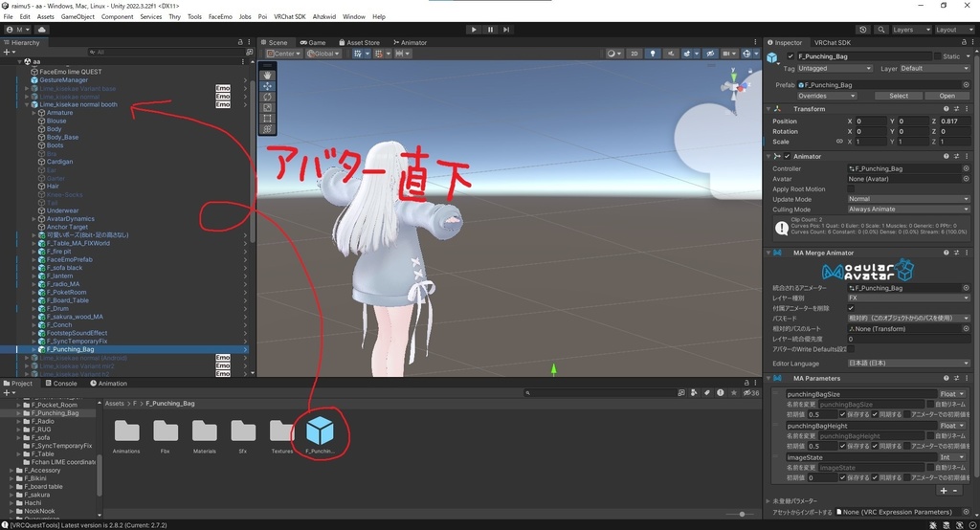
Task: Select the Rect tool in Scene overlay
Action: point(268,118)
